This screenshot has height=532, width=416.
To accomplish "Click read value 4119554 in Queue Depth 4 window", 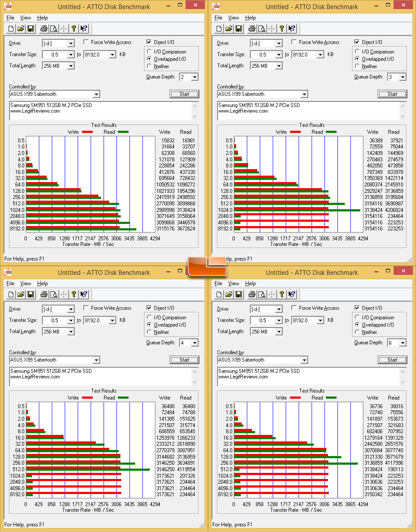I will [186, 469].
